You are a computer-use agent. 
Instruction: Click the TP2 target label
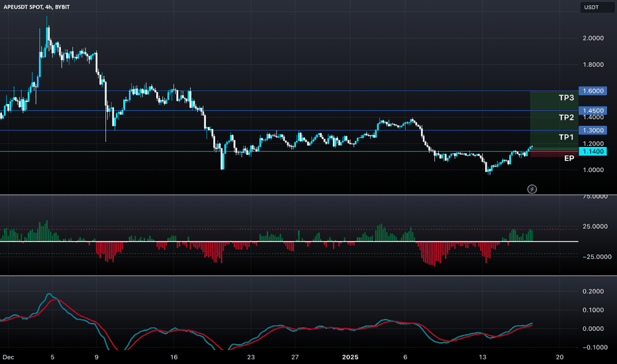coord(566,117)
